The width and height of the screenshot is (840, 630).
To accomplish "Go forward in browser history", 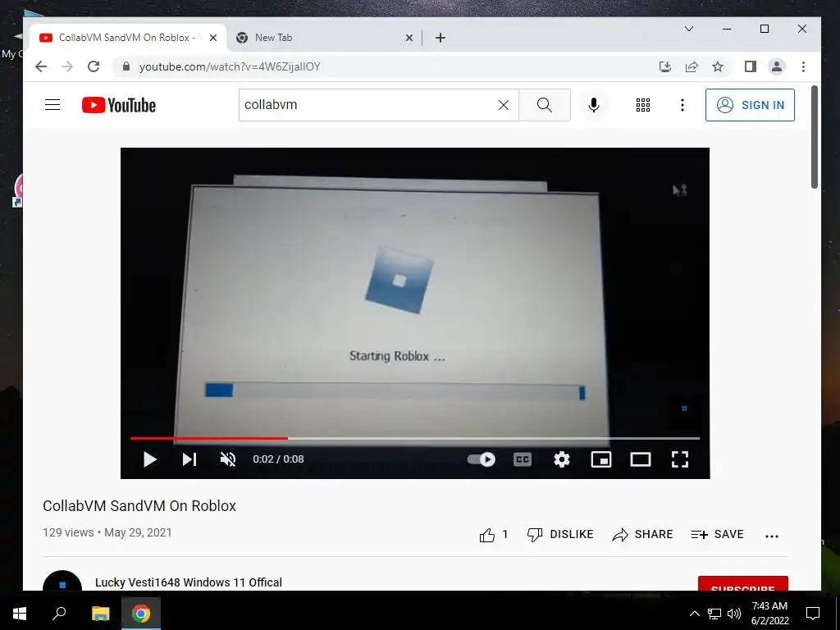I will pyautogui.click(x=67, y=66).
